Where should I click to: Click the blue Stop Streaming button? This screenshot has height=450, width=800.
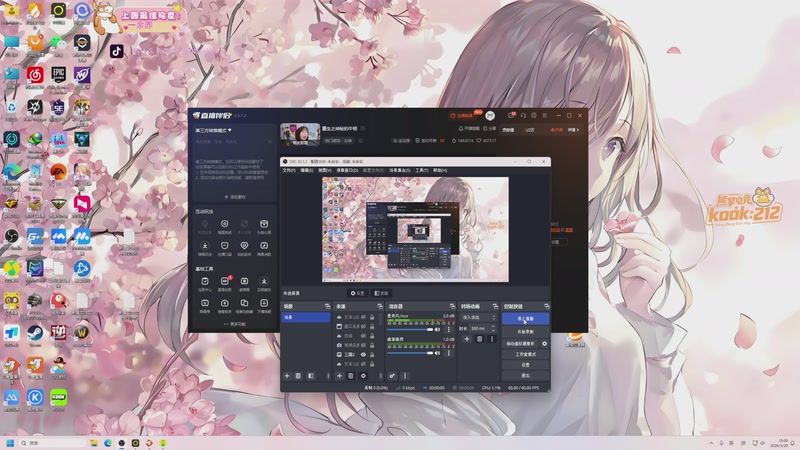coord(526,319)
